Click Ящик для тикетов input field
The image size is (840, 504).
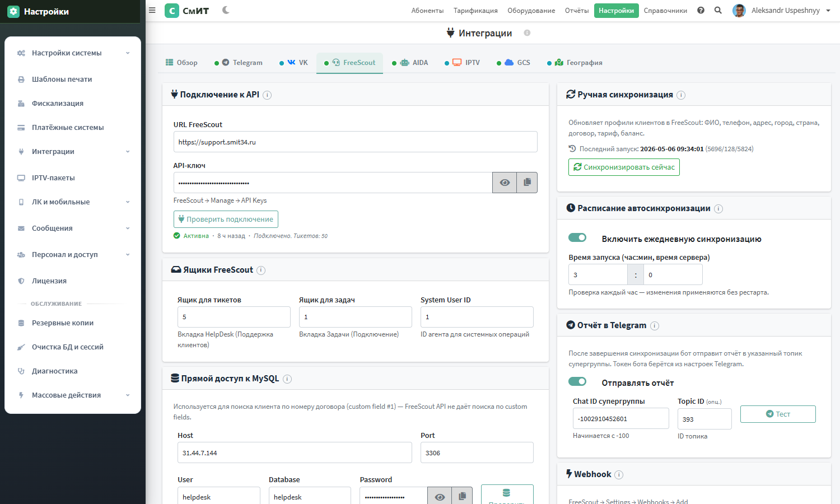coord(234,317)
